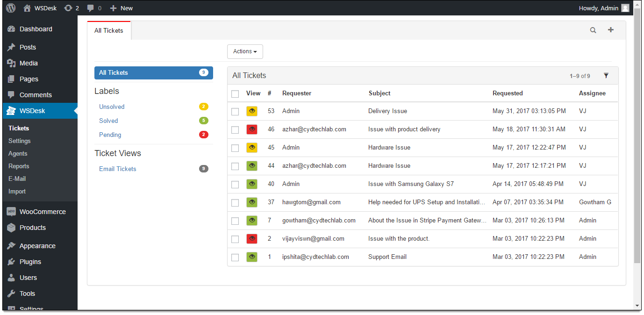The image size is (644, 315).
Task: Click the search icon above the ticket list
Action: [x=593, y=29]
